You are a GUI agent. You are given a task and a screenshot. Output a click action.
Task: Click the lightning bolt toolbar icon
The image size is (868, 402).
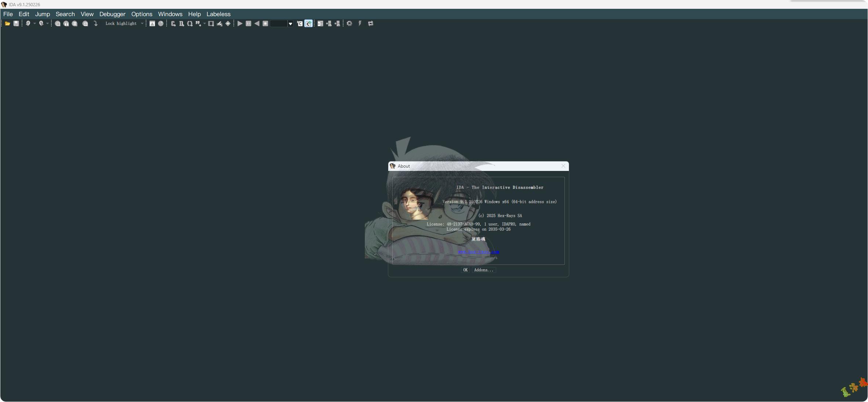point(360,23)
